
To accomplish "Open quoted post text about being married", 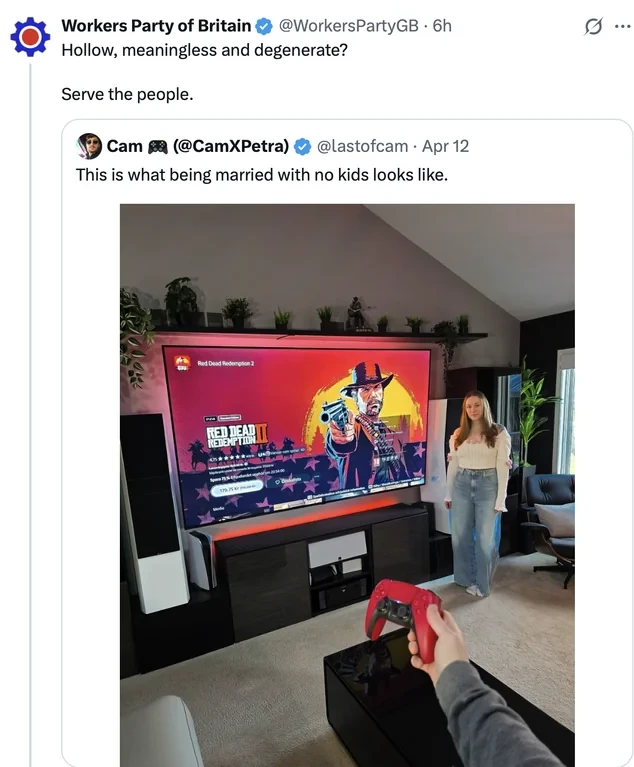I will point(262,175).
